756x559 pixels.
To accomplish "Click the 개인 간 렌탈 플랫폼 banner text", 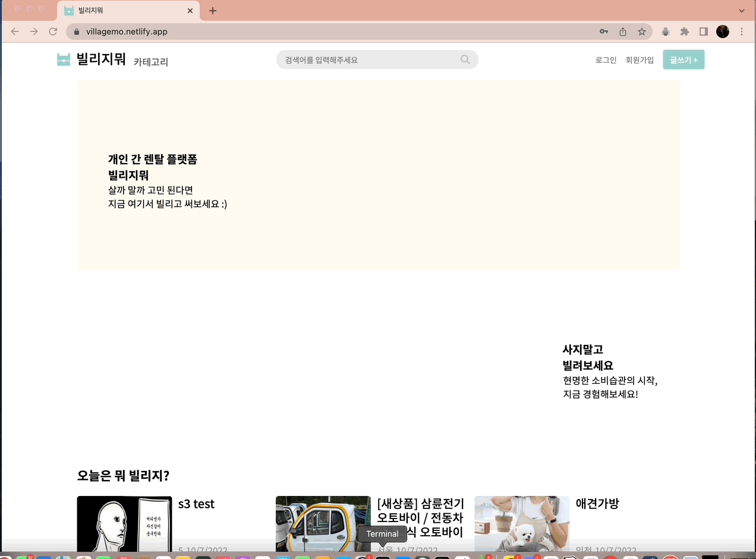I will point(152,159).
